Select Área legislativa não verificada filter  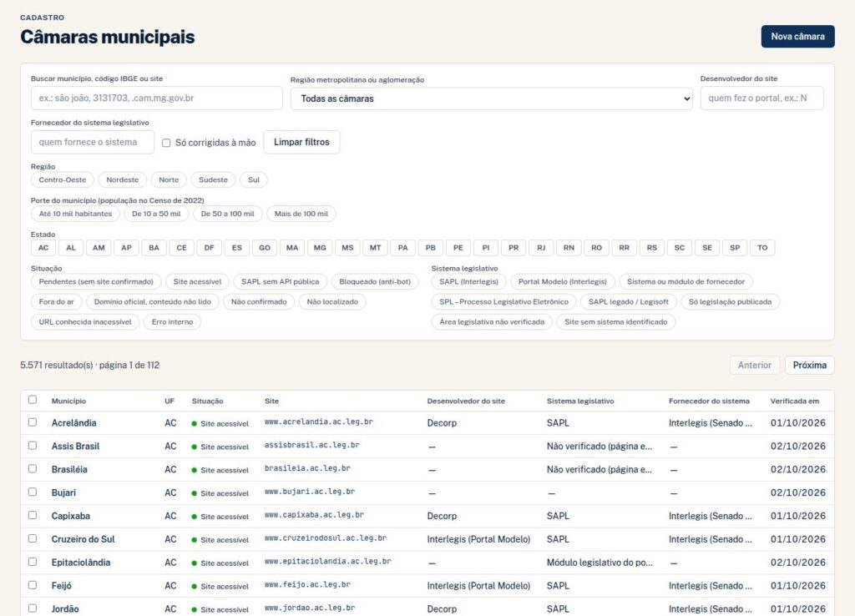(492, 322)
